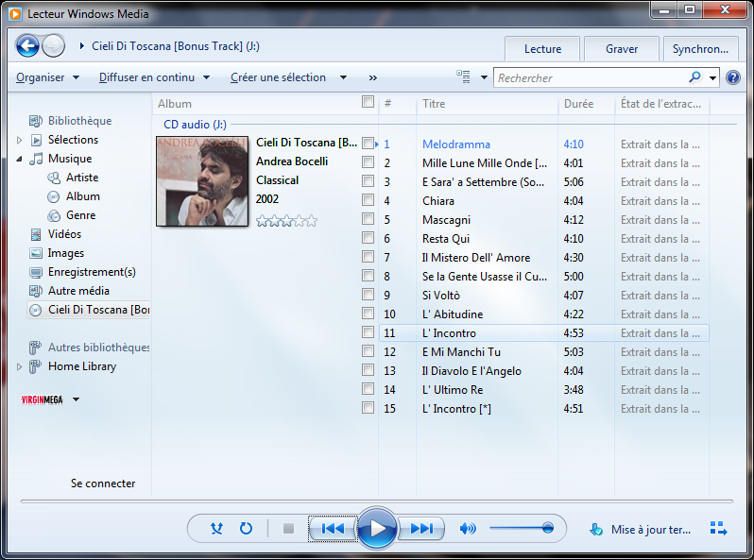754x560 pixels.
Task: Go to the previous track
Action: click(333, 529)
